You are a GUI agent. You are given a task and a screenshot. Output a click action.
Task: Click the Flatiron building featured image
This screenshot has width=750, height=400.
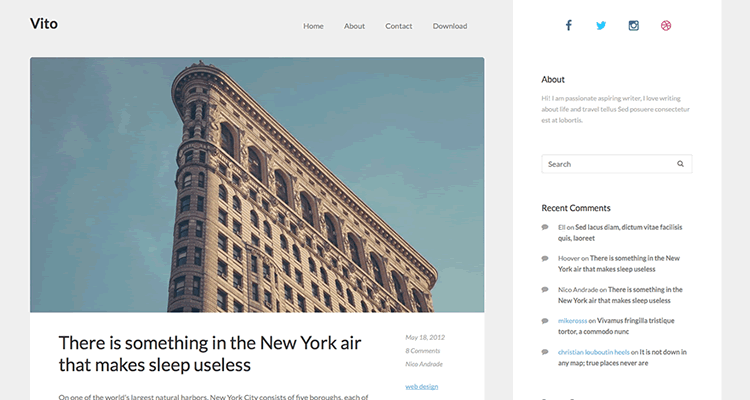pyautogui.click(x=257, y=185)
